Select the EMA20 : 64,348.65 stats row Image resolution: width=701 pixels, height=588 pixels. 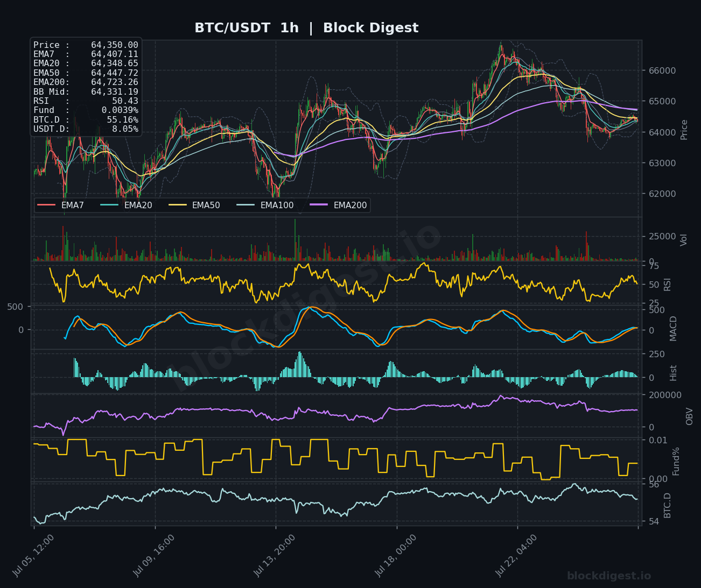point(86,63)
